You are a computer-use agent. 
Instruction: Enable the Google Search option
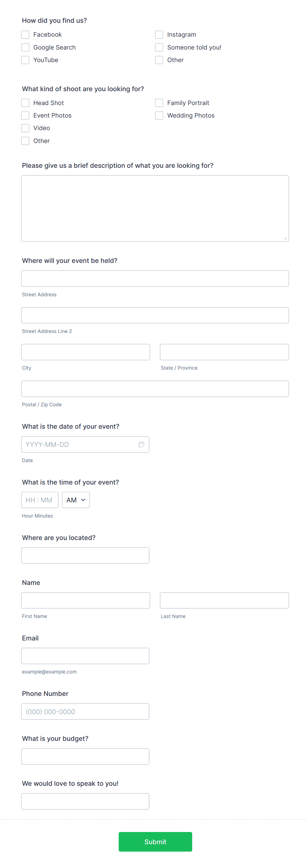(25, 47)
